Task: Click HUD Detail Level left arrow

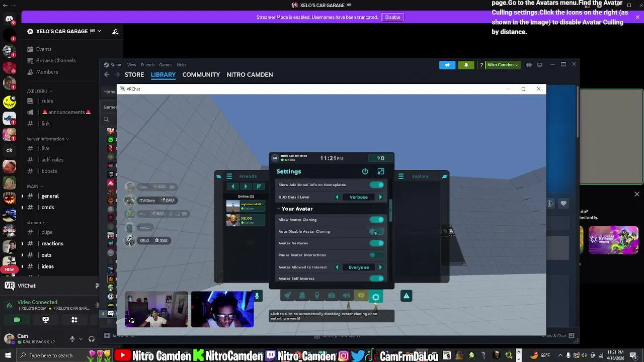Action: (x=337, y=197)
